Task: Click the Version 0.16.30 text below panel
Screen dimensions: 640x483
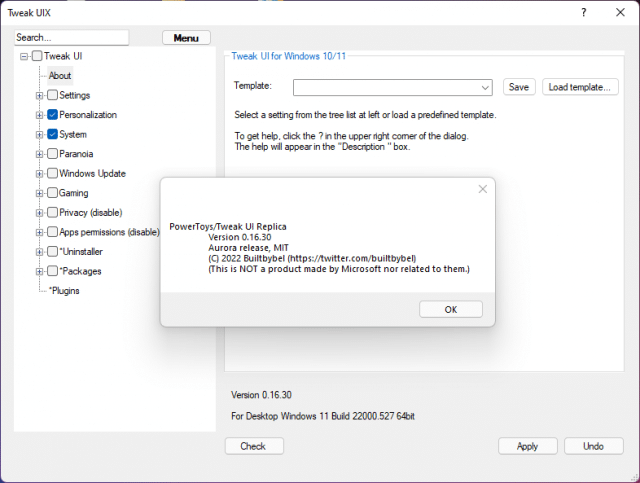Action: point(261,395)
